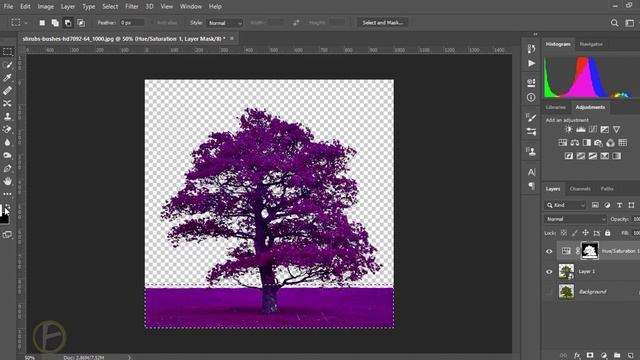The image size is (640, 360).
Task: Click the Select and Mask button
Action: 382,23
